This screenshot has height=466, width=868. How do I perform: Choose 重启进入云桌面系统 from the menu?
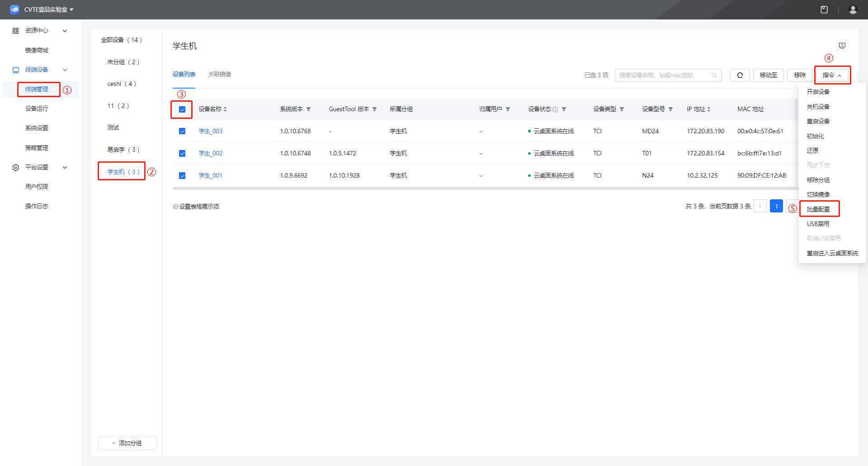pyautogui.click(x=832, y=253)
